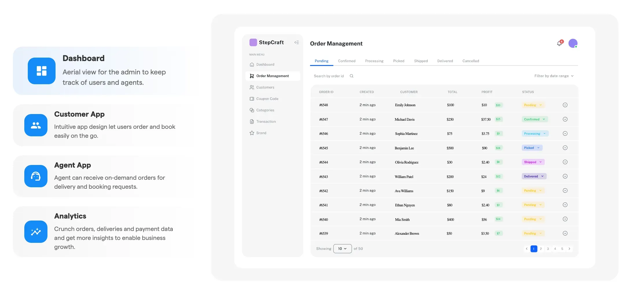The image size is (644, 290).
Task: Open Processing status dropdown for Sophia Martinez
Action: coord(535,133)
